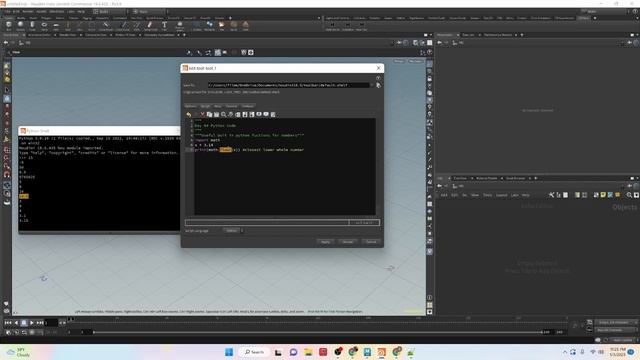The height and width of the screenshot is (360, 640).
Task: Open Script Language Python dropdown
Action: (233, 231)
